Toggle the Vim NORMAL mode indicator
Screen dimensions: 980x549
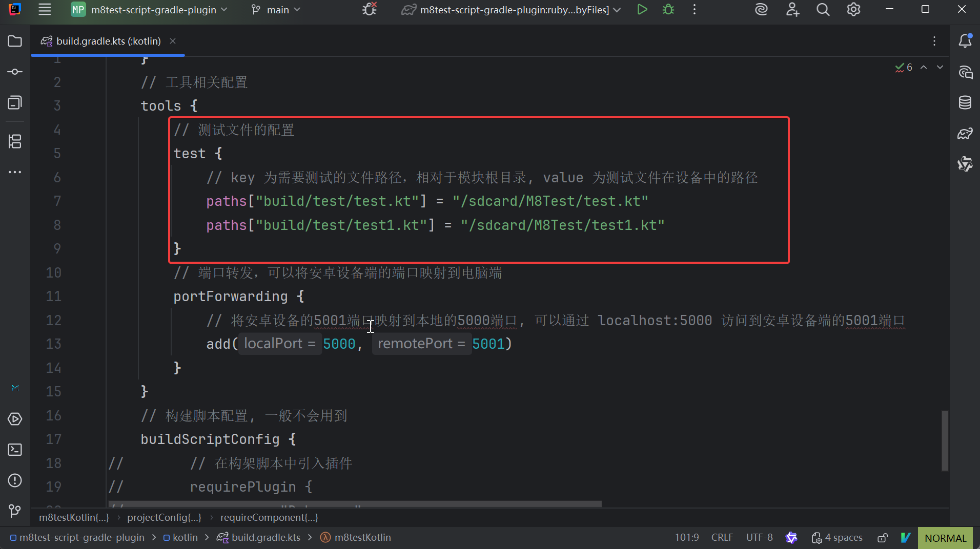(945, 538)
